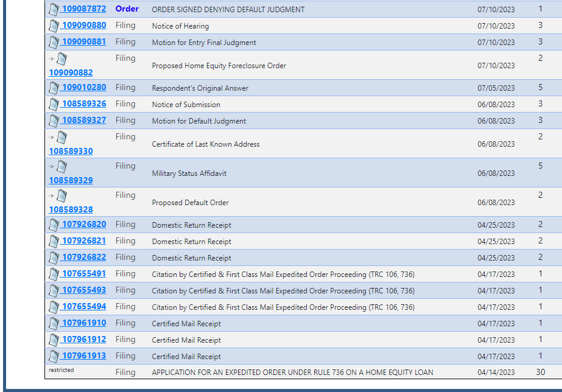Click the 108589329 number link
This screenshot has width=562, height=392.
(x=71, y=181)
